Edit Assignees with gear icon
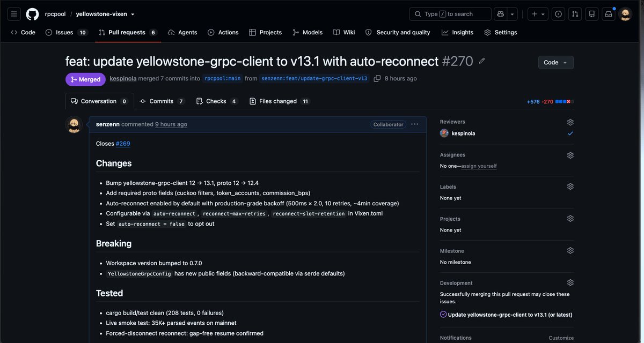The image size is (644, 343). point(570,155)
